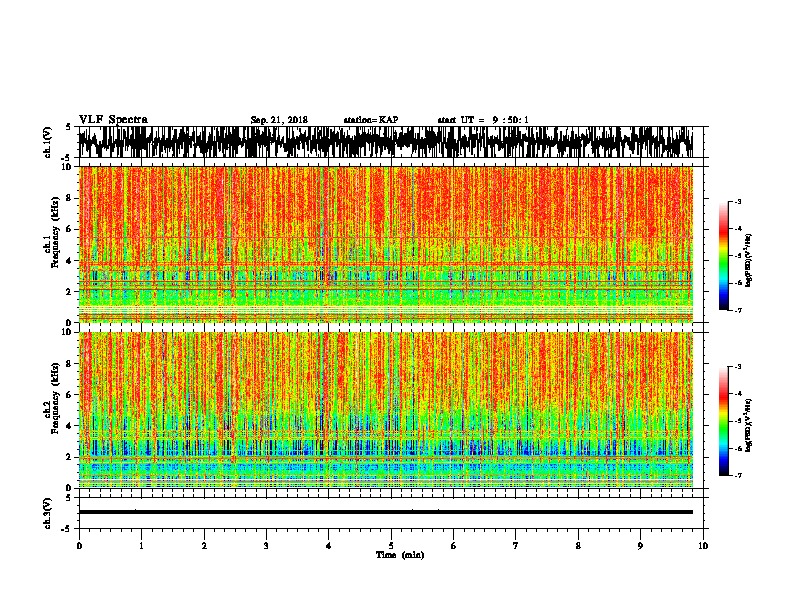Screen dimensions: 792x612
Task: Click the '-7' label on ch.1 color scale
Action: [738, 310]
